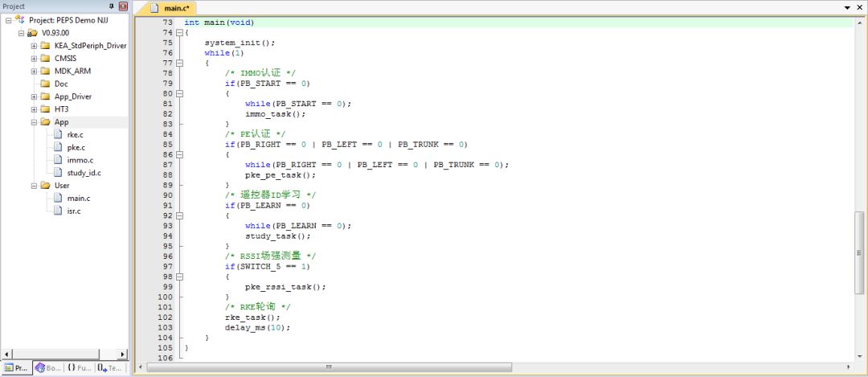Click the study_id.c file icon
Viewport: 868px width, 377px height.
(58, 173)
